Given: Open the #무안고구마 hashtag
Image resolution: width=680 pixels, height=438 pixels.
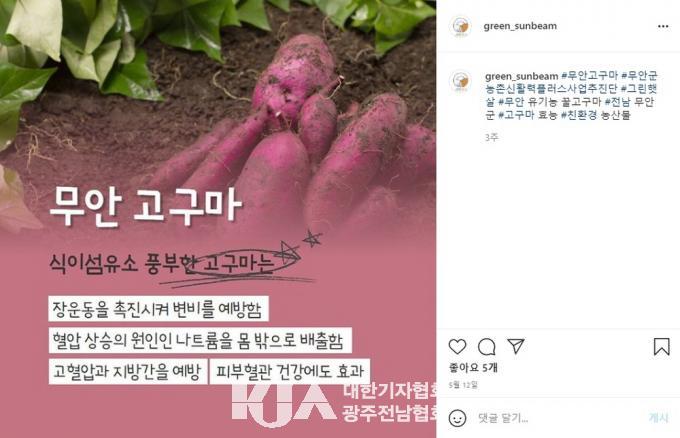Looking at the screenshot, I should tap(589, 76).
